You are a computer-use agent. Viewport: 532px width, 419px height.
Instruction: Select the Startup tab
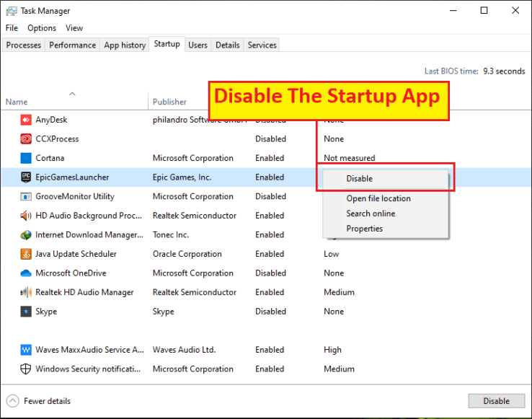(x=167, y=44)
